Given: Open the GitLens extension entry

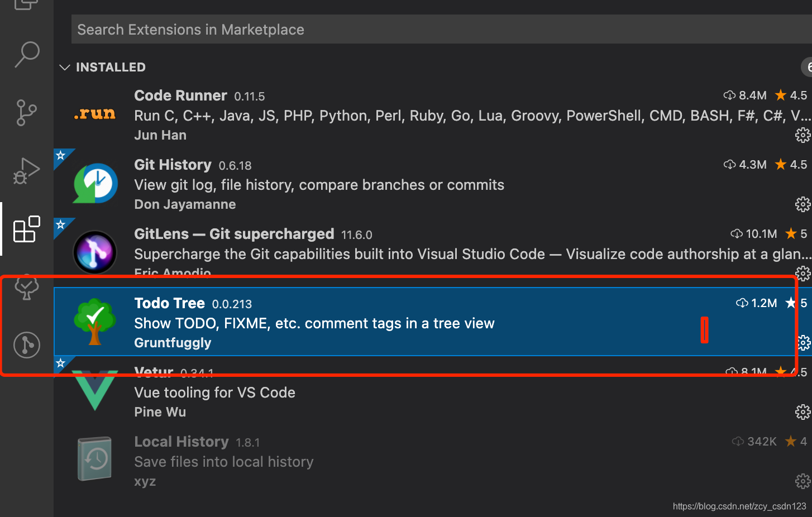Looking at the screenshot, I should (234, 234).
